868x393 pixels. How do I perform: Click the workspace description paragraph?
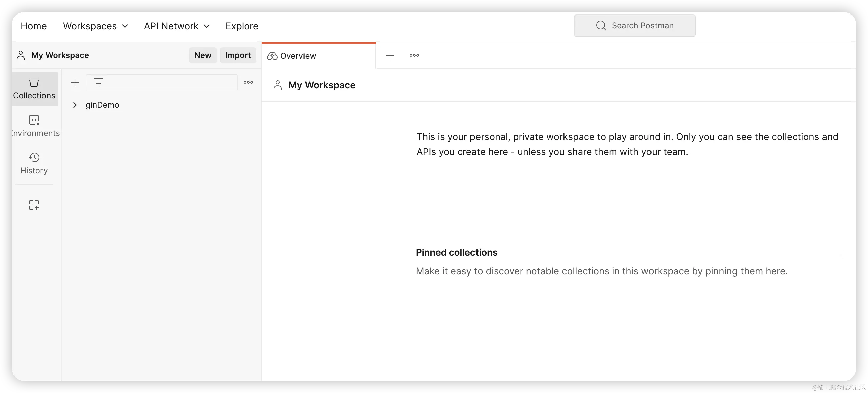[627, 144]
